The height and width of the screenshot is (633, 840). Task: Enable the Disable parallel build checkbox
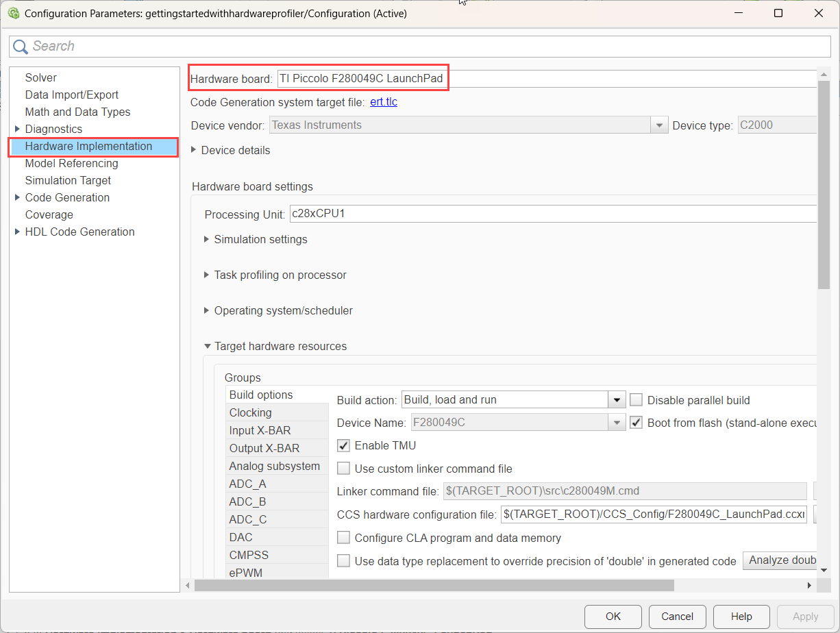click(x=636, y=400)
